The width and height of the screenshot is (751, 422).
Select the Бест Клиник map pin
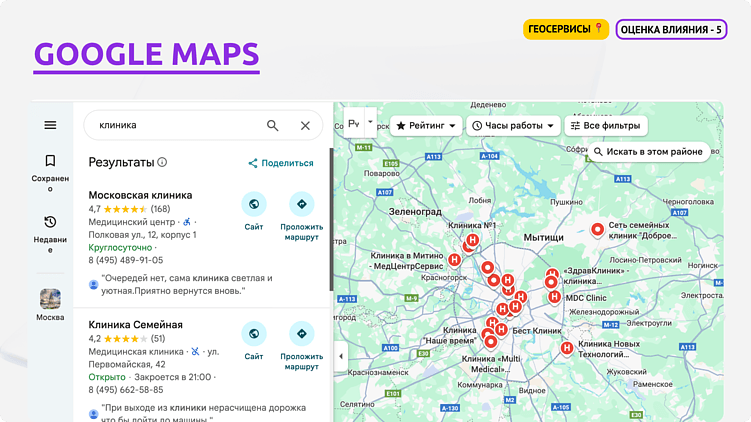tap(501, 330)
